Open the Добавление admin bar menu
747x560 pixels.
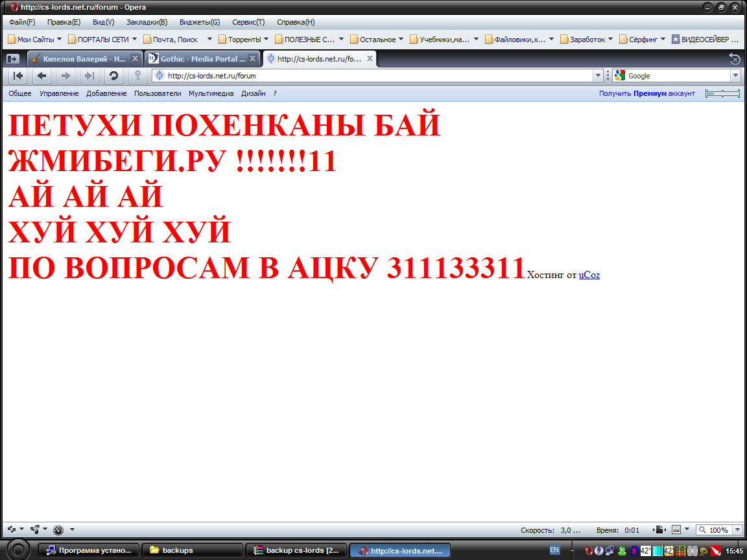click(x=106, y=93)
